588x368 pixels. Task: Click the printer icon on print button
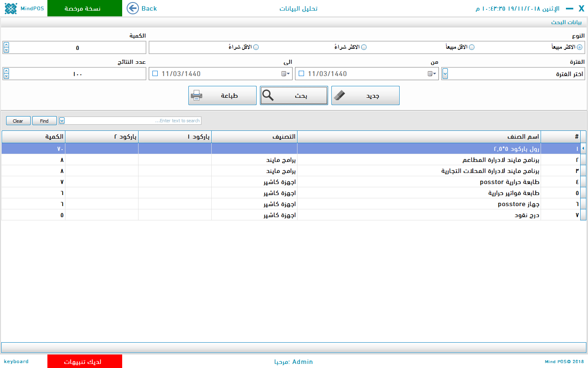197,95
